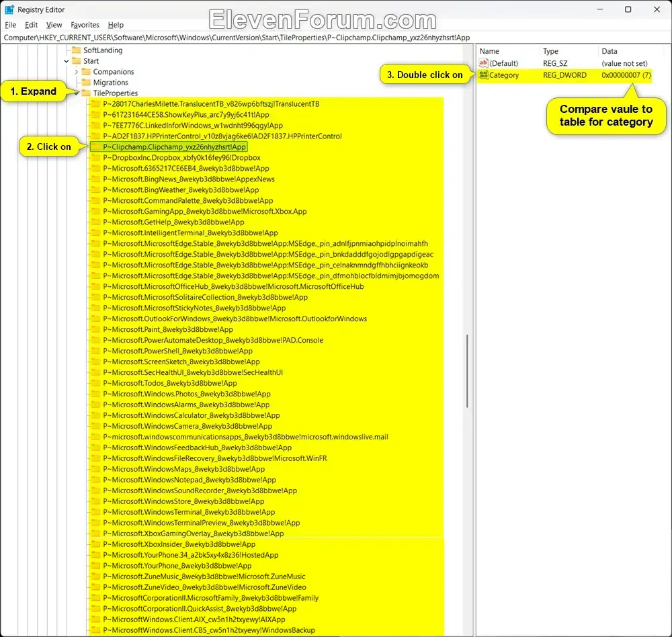
Task: Click folder icon of IntelligentTerminal key
Action: [x=95, y=232]
